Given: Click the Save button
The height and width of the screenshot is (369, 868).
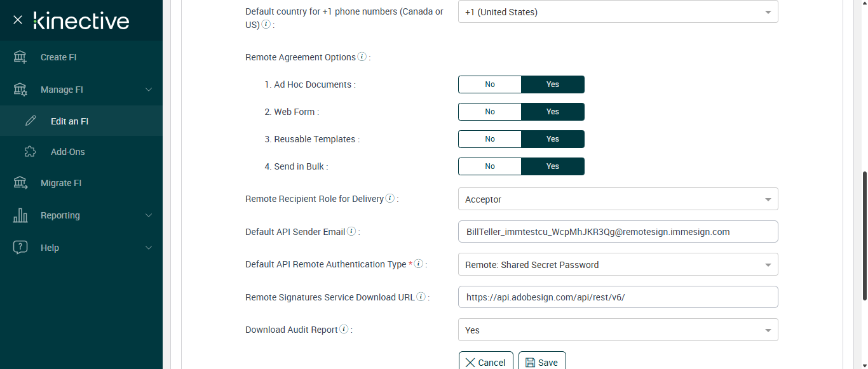Looking at the screenshot, I should point(542,362).
